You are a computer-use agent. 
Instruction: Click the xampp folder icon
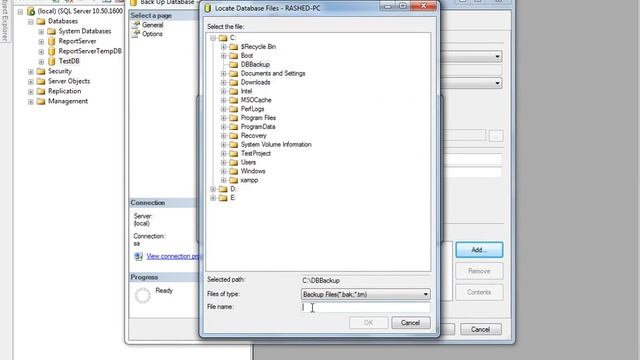click(x=233, y=180)
